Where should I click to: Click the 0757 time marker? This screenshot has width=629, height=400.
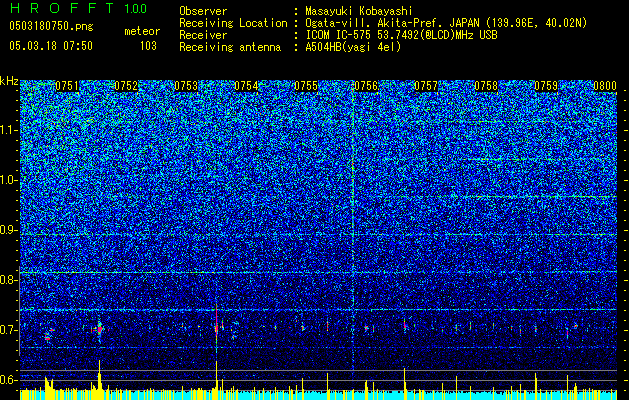(x=426, y=86)
